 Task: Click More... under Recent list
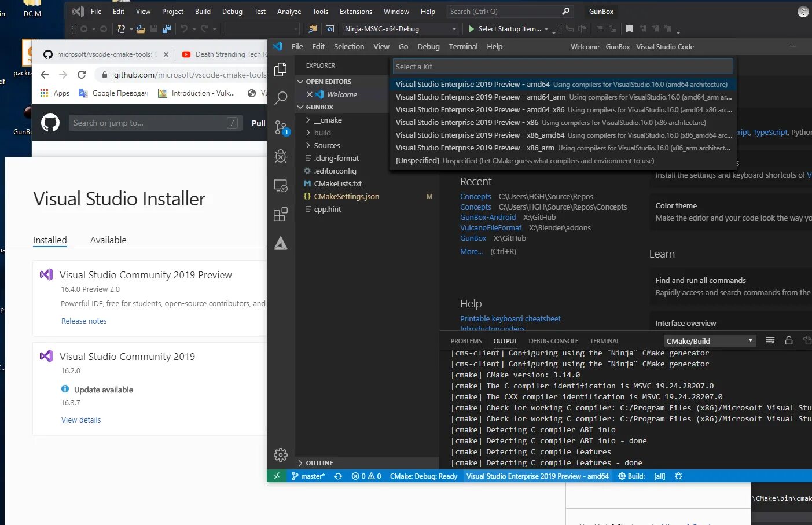471,252
